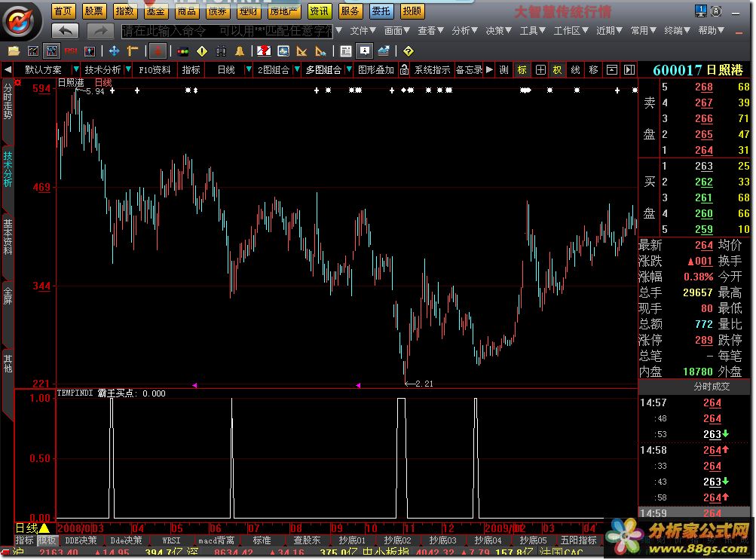Screen dimensions: 756x560
Task: Click the left scroll arrow before 默认方案
Action: point(8,70)
